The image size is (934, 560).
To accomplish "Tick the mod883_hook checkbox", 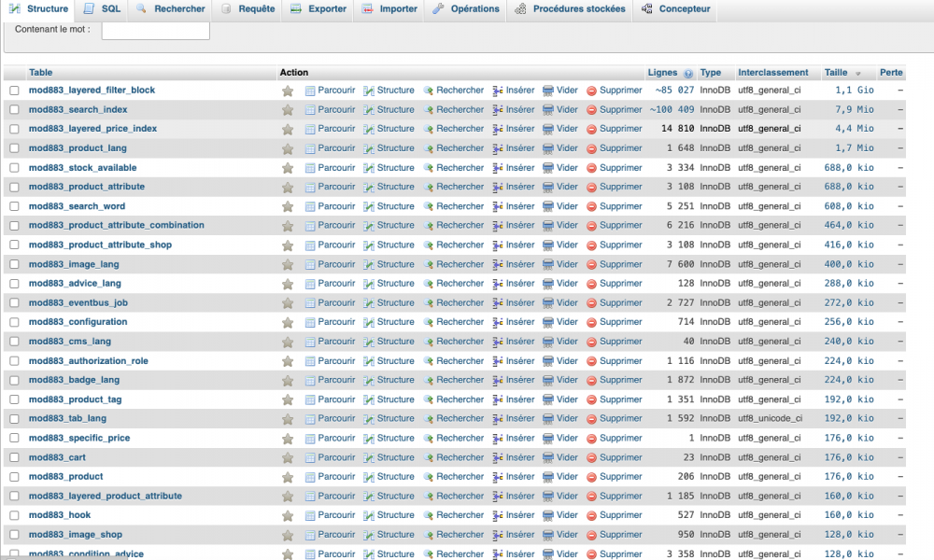I will 14,515.
